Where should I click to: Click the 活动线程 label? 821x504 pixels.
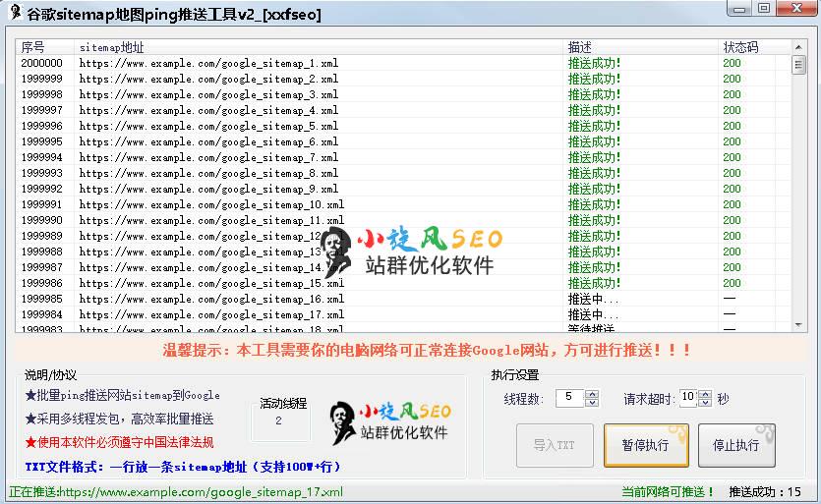pos(283,404)
